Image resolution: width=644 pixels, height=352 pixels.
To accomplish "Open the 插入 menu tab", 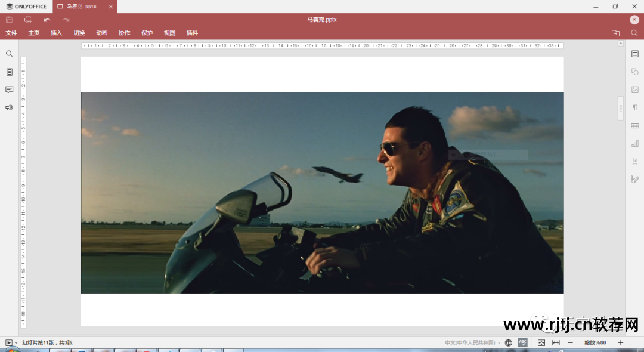I will tap(56, 33).
